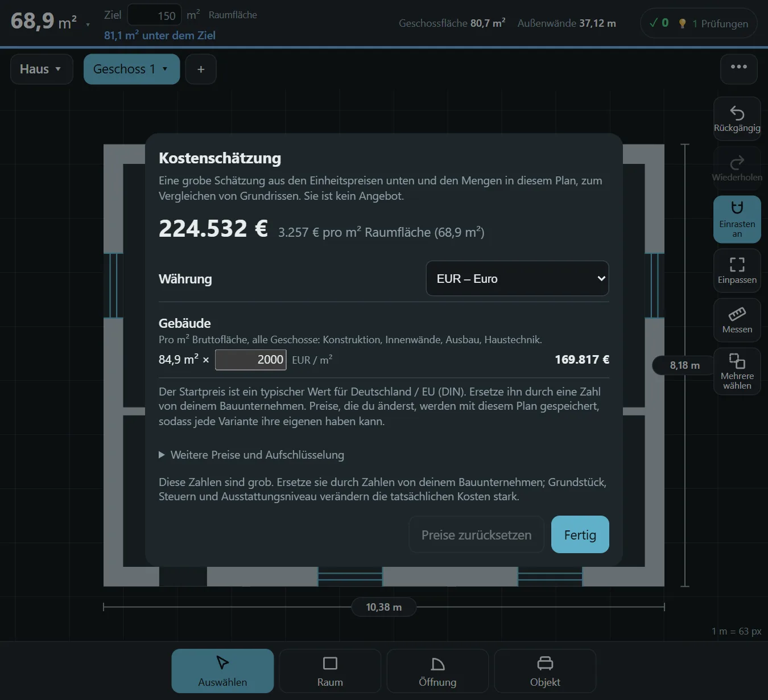This screenshot has height=700, width=768.
Task: Open the Haus dropdown menu
Action: click(42, 69)
